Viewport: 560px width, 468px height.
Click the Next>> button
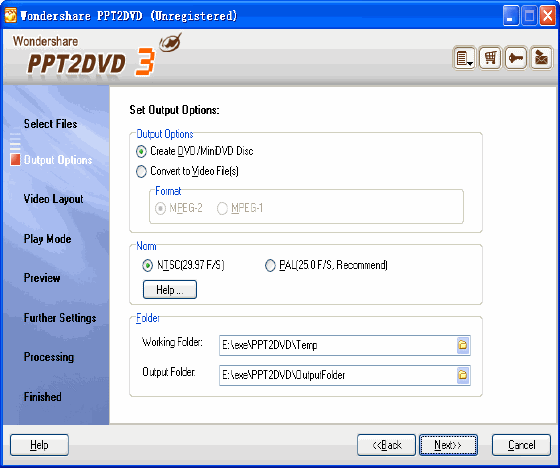coord(448,445)
